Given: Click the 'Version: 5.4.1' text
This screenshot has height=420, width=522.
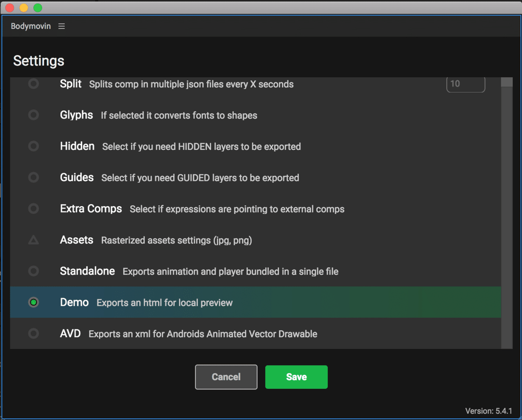Looking at the screenshot, I should 489,411.
